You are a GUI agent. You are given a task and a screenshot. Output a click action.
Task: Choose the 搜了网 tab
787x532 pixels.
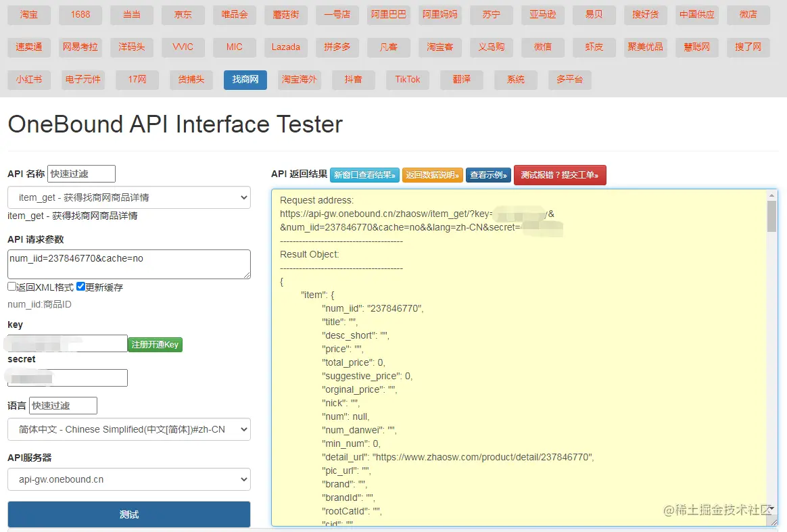point(748,47)
